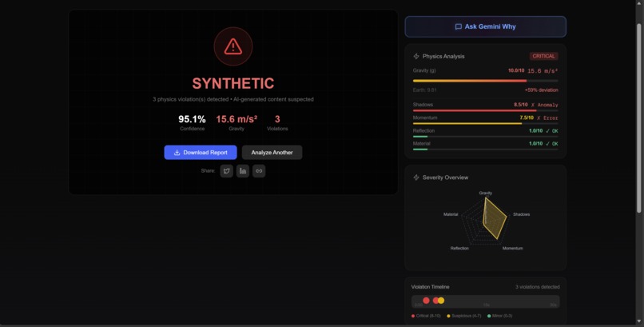Select second red critical timeline marker
The width and height of the screenshot is (644, 327).
coord(435,301)
